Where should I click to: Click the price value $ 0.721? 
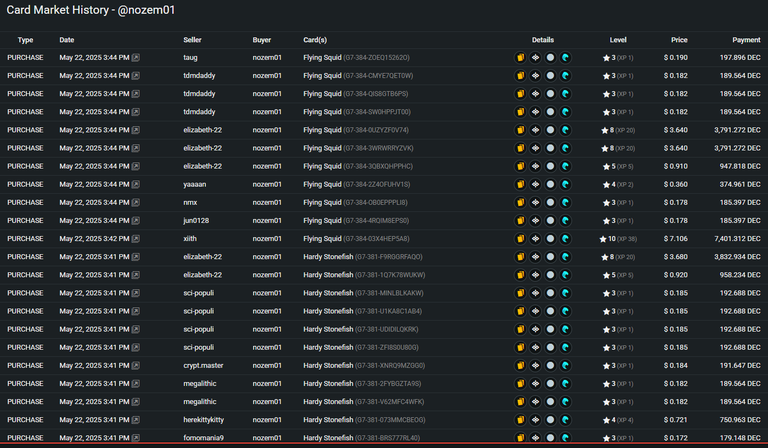(675, 420)
